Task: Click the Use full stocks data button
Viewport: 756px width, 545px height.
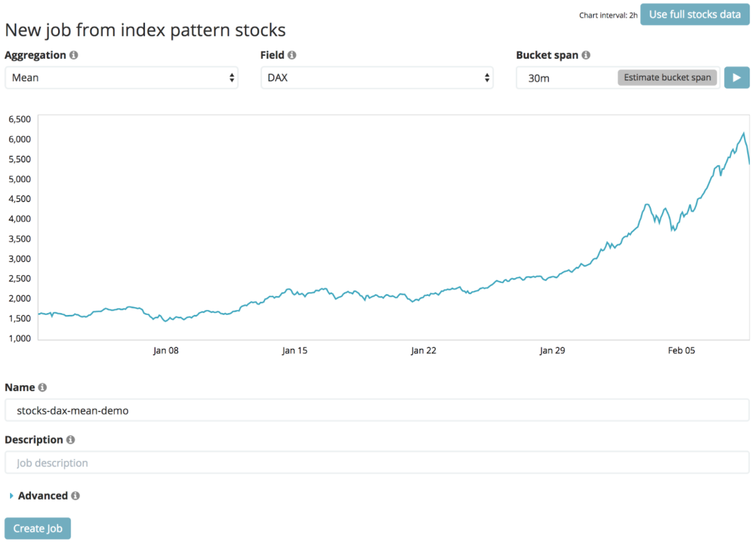Action: point(695,14)
